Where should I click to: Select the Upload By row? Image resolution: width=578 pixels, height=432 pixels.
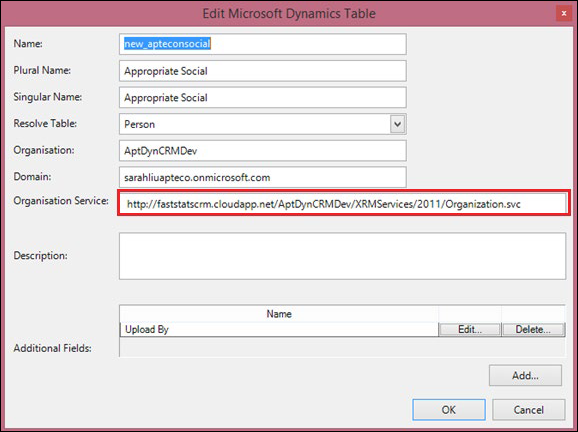point(279,329)
